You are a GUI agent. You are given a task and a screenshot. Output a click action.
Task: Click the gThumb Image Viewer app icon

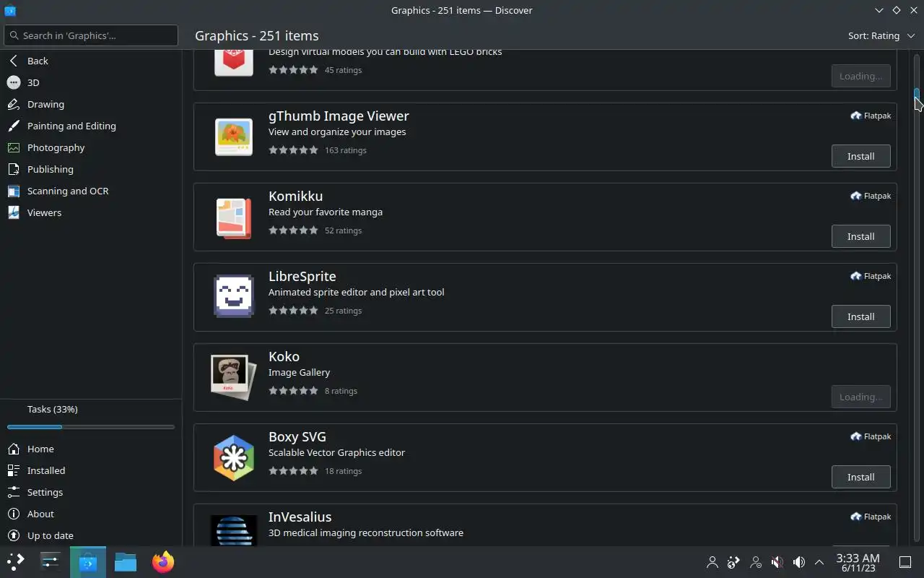[234, 137]
